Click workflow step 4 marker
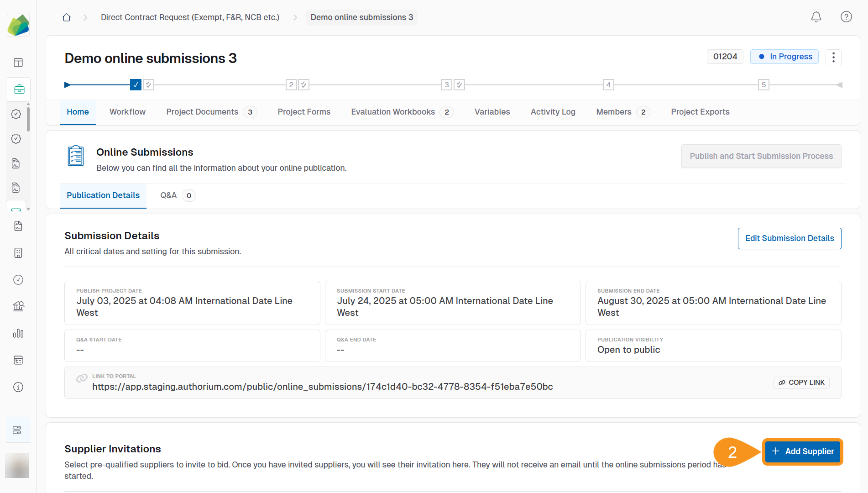Screen dimensions: 868x493 [x=608, y=84]
